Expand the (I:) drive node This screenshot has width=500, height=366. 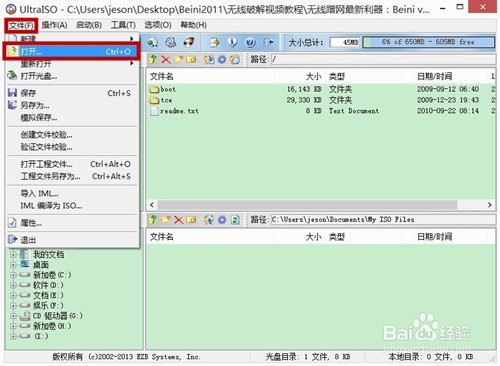coord(13,336)
